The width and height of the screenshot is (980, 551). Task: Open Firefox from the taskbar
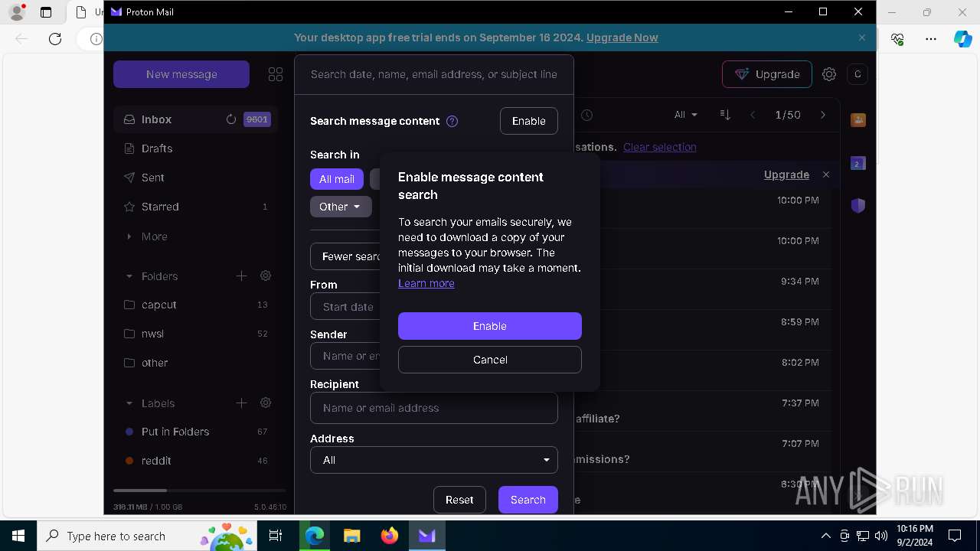[x=390, y=536]
